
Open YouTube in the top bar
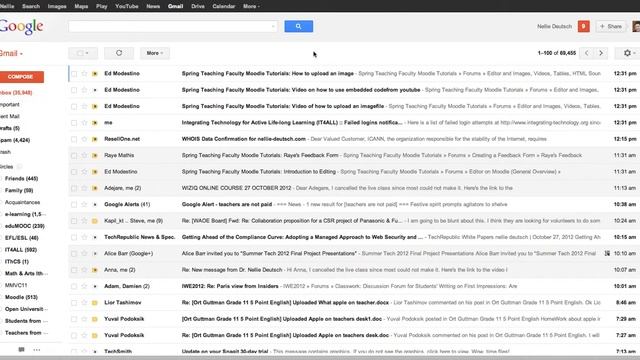pyautogui.click(x=127, y=6)
